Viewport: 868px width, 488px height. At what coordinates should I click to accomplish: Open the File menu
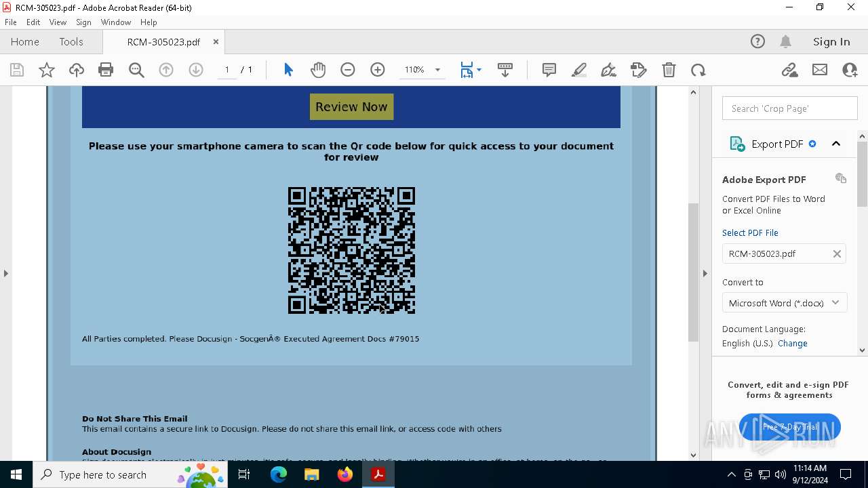point(11,22)
